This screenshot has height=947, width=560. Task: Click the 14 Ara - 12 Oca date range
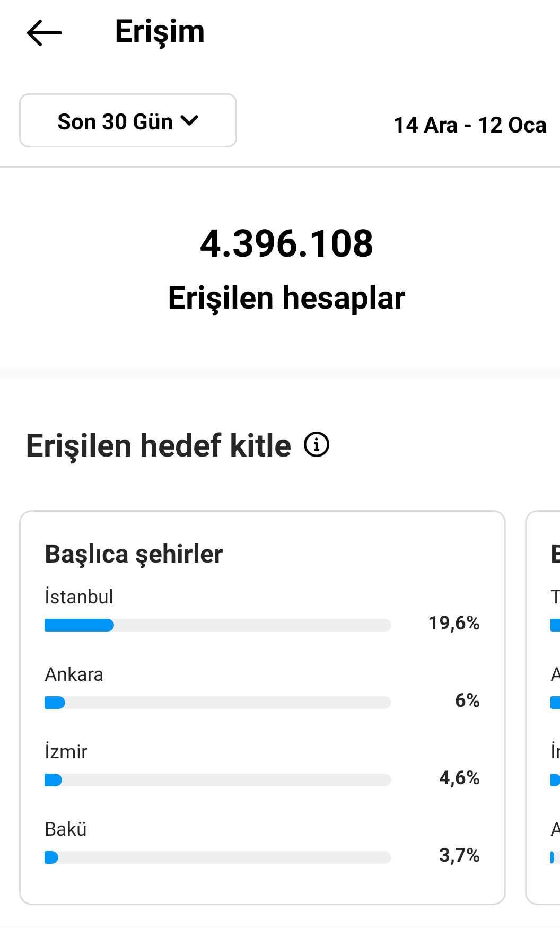[x=470, y=125]
